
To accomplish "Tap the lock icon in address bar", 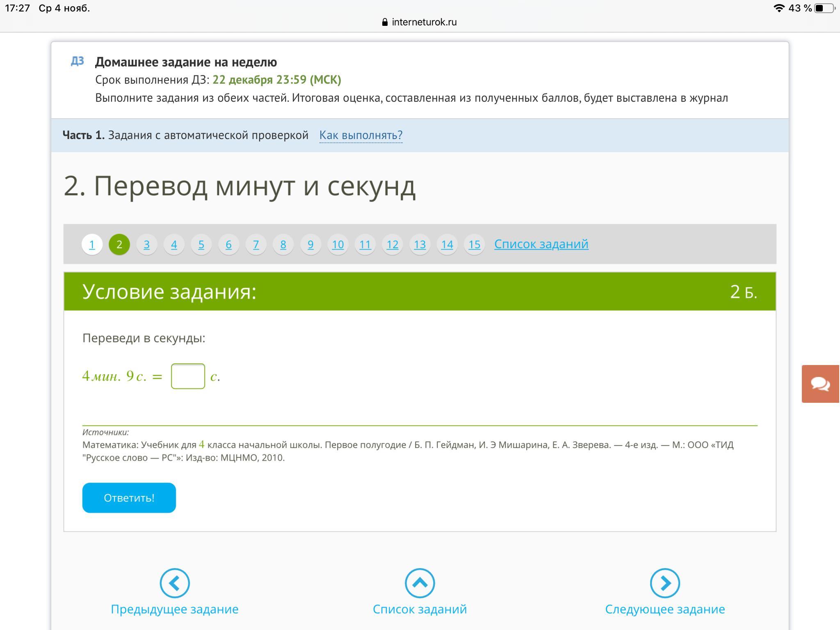I will coord(385,22).
